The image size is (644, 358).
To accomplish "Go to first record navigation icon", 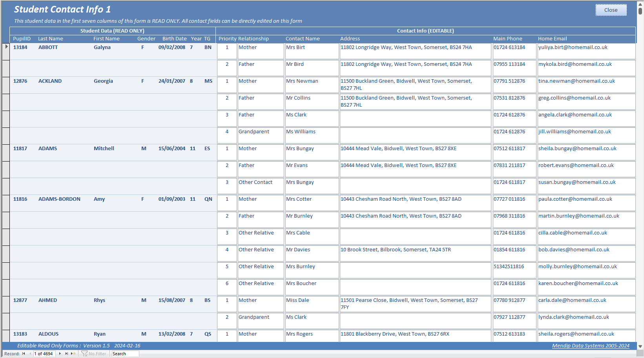I will pos(24,354).
